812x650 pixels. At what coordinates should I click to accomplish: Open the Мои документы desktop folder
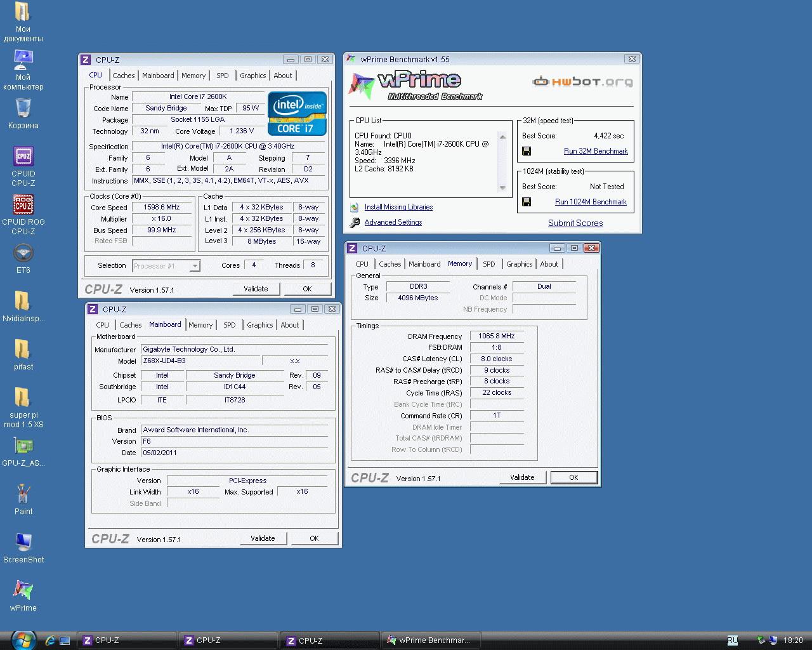click(x=23, y=22)
